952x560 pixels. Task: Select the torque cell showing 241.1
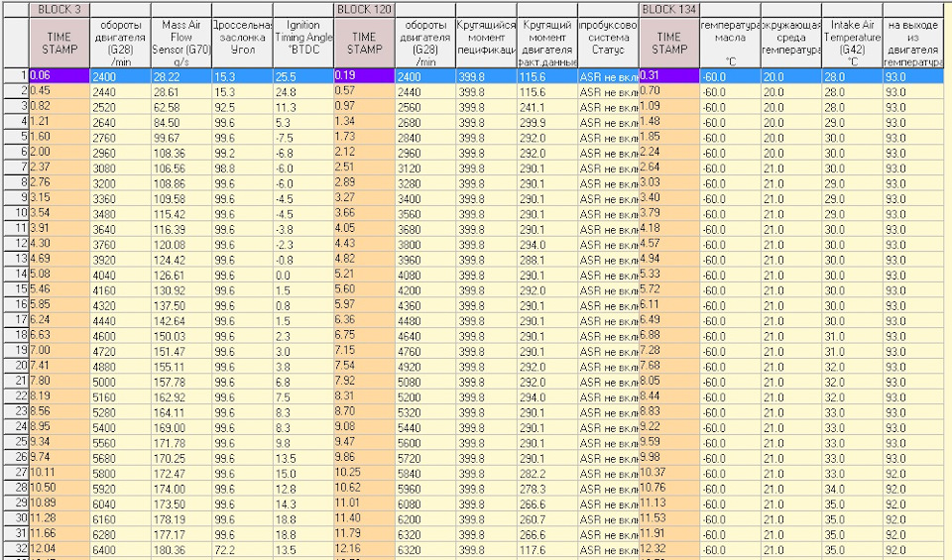546,106
